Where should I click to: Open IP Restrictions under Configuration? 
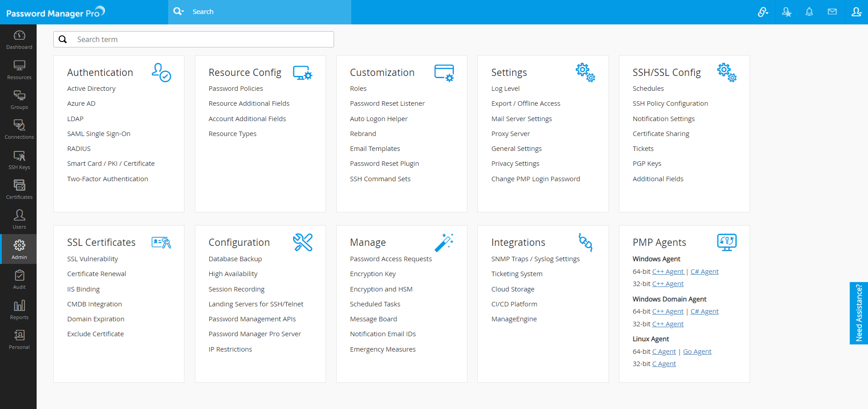click(230, 349)
